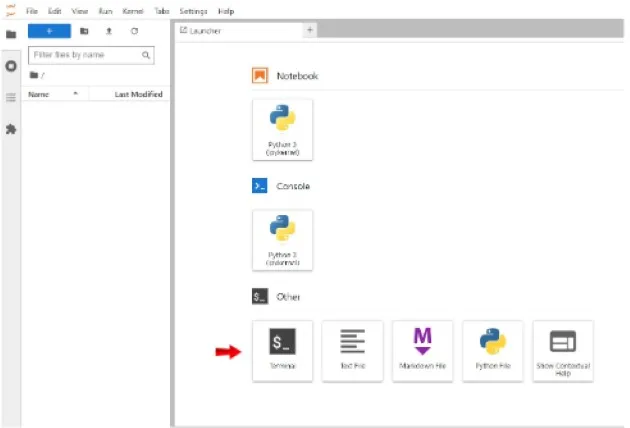Select the Launcher tab

point(239,31)
